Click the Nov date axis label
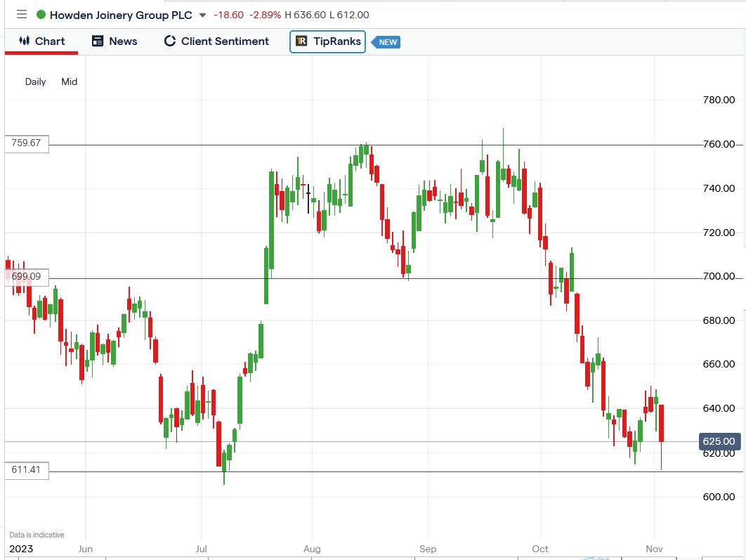Viewport: 746px width, 560px height. pos(654,549)
